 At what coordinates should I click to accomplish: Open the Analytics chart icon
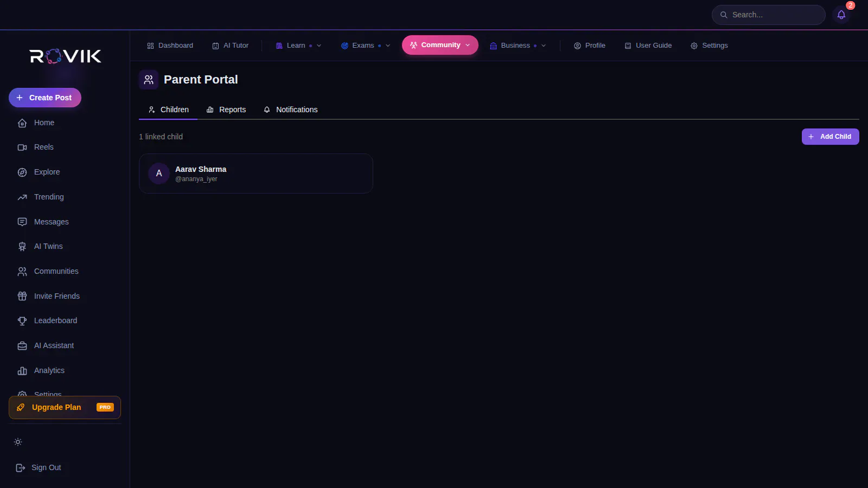point(22,371)
